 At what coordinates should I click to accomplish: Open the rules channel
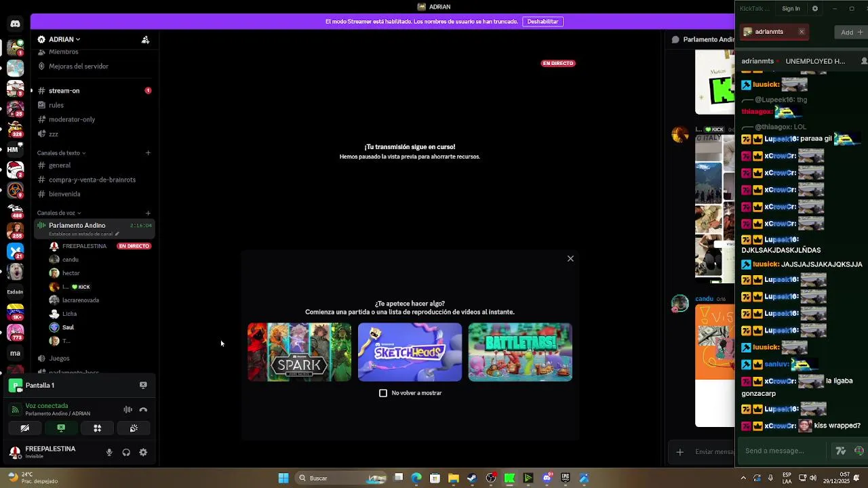point(94,105)
